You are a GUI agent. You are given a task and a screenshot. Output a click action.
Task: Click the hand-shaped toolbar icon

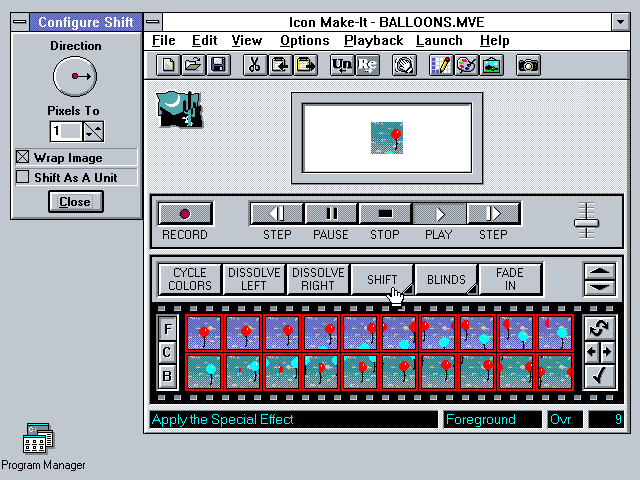coord(404,65)
